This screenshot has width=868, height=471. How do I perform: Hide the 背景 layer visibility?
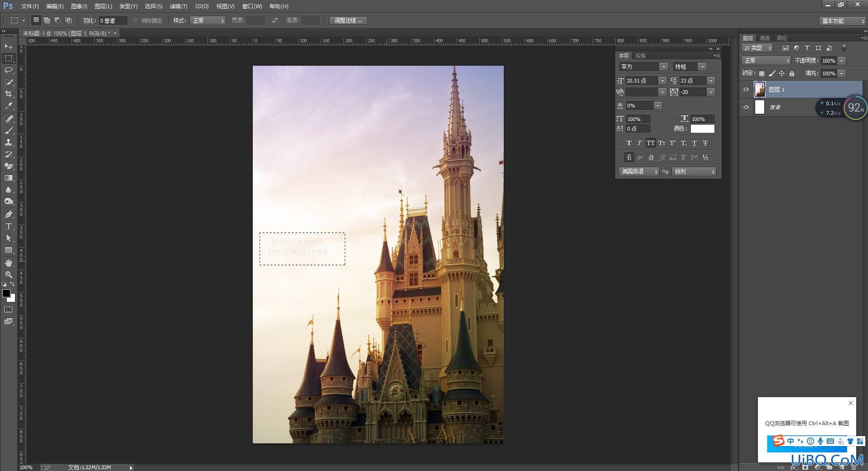click(x=746, y=107)
